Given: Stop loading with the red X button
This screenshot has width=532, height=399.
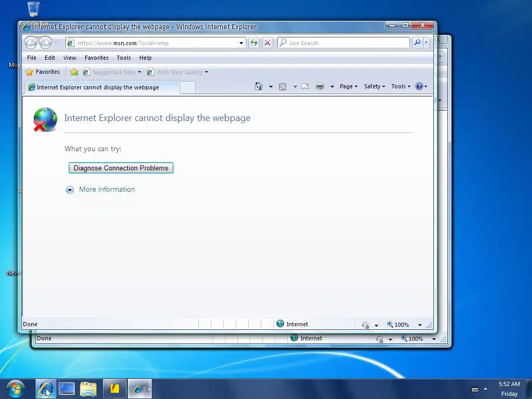Looking at the screenshot, I should [x=268, y=43].
